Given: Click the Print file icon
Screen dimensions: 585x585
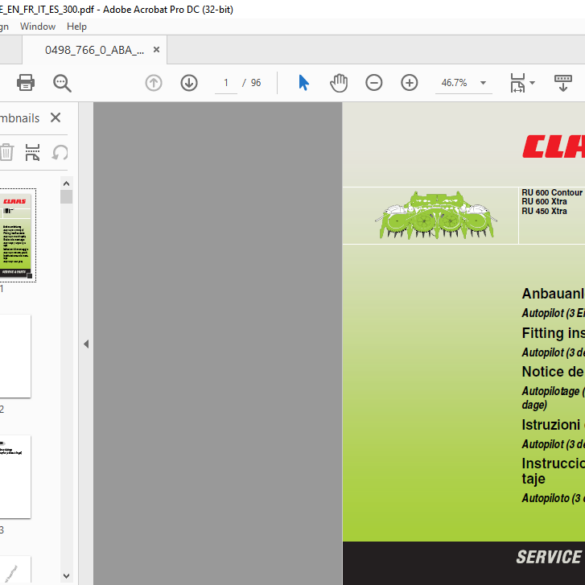Looking at the screenshot, I should pos(26,82).
